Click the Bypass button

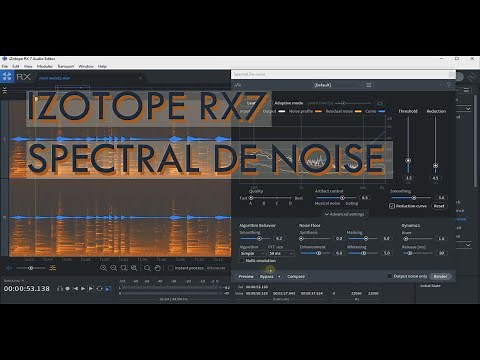(x=266, y=276)
